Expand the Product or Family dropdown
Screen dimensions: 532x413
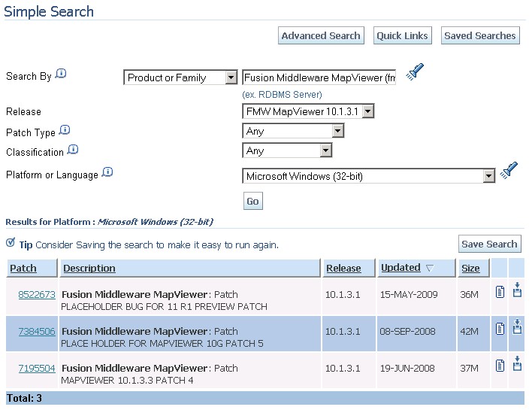(231, 77)
